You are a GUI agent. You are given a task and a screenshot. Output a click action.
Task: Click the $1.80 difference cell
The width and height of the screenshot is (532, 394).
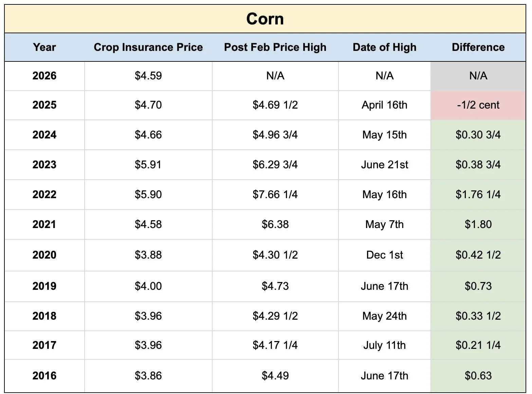tap(478, 224)
